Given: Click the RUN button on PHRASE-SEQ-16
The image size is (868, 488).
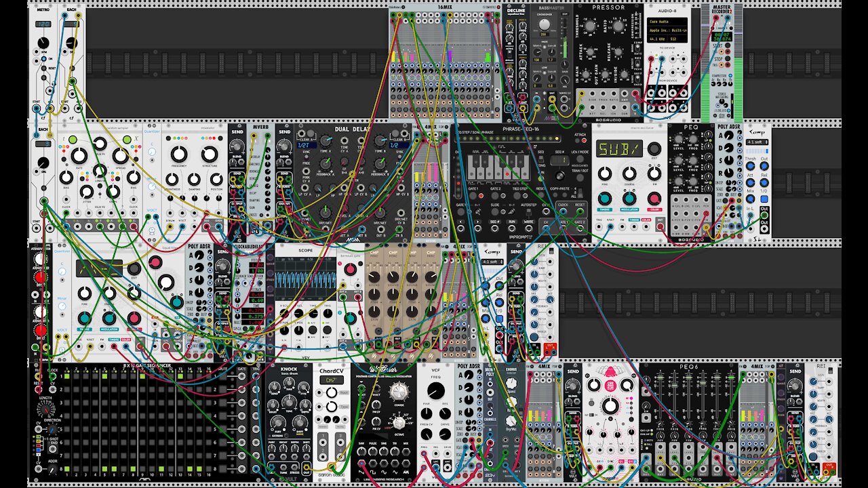Looking at the screenshot, I should pyautogui.click(x=540, y=178).
